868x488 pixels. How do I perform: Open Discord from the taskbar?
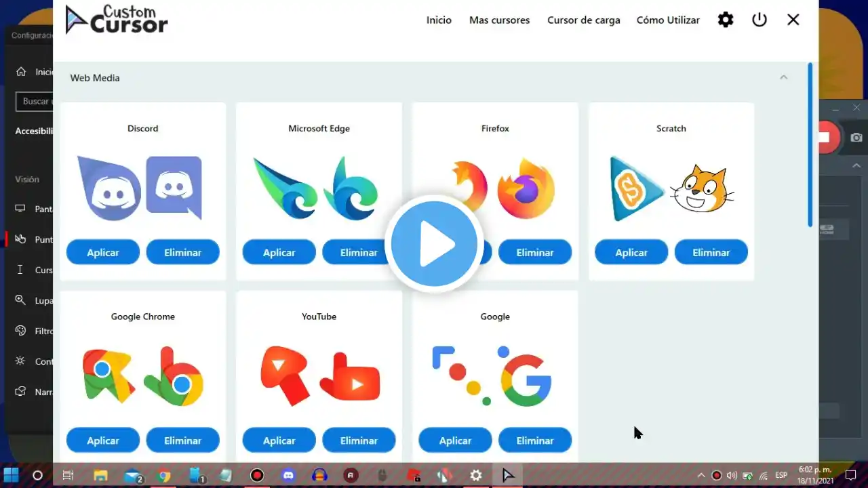(288, 476)
